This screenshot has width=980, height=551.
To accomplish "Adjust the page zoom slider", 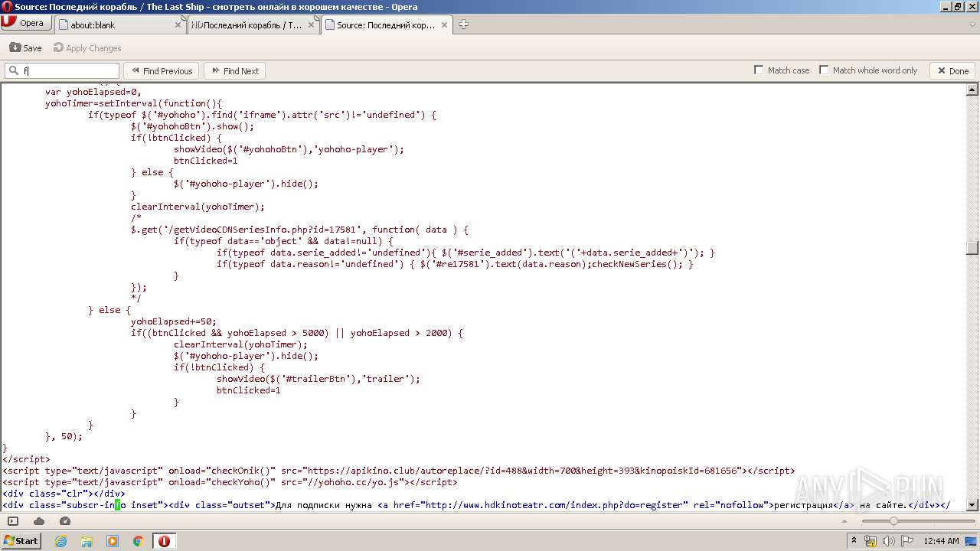I will pos(893,521).
